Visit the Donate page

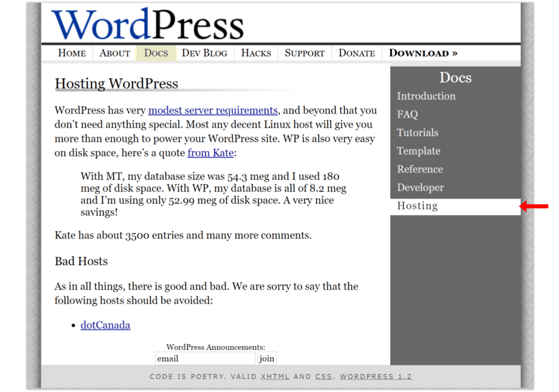[357, 53]
